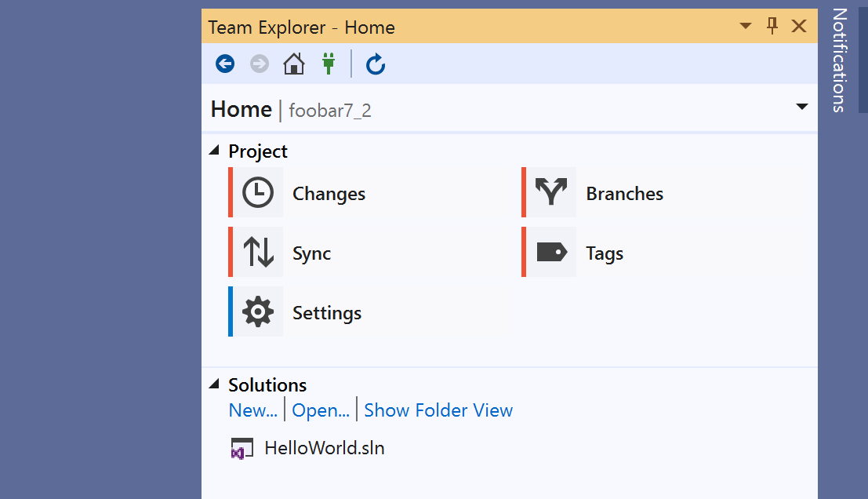Open the window position dropdown in title bar
The width and height of the screenshot is (868, 499).
point(746,25)
